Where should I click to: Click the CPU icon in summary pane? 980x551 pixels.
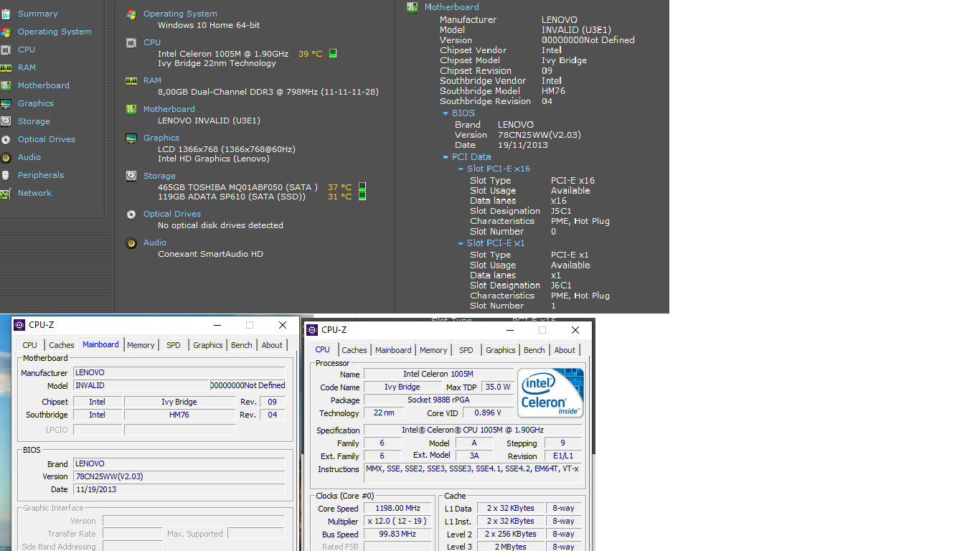click(131, 42)
